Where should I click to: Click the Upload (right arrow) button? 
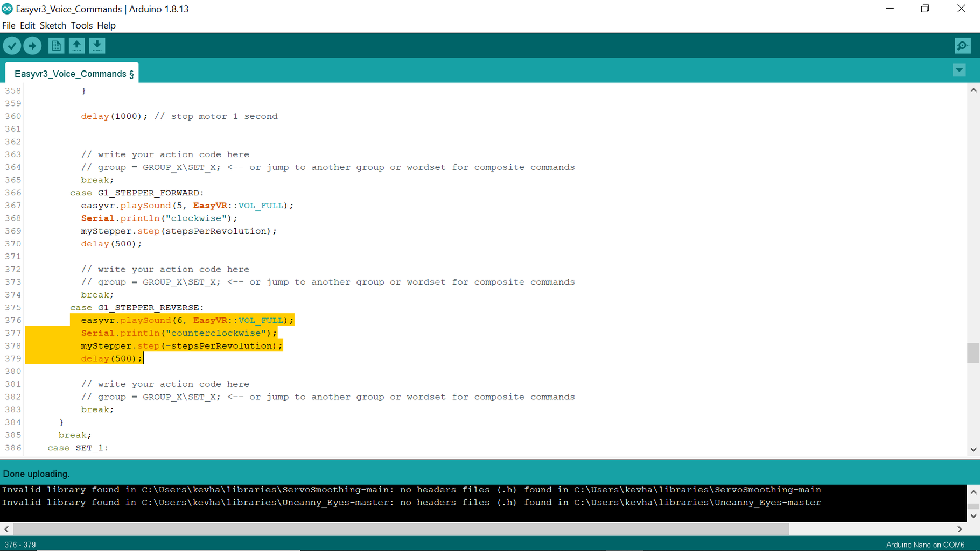(x=32, y=46)
